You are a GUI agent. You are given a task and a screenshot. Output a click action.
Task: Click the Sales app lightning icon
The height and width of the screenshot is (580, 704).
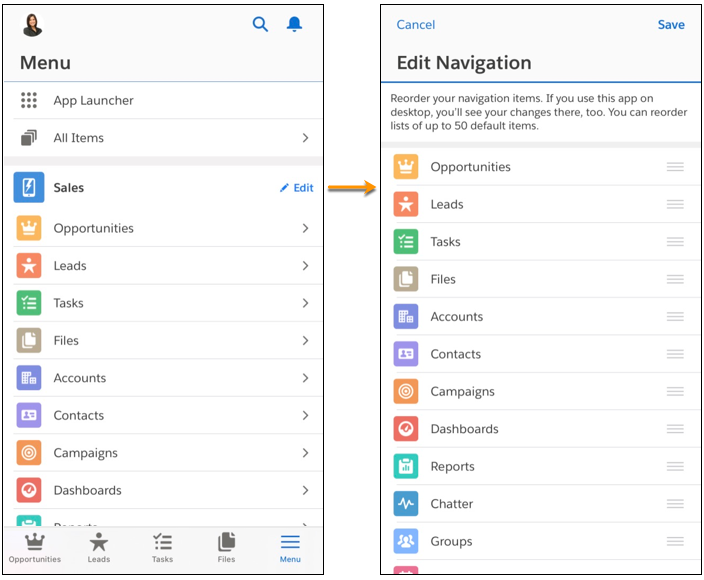29,187
